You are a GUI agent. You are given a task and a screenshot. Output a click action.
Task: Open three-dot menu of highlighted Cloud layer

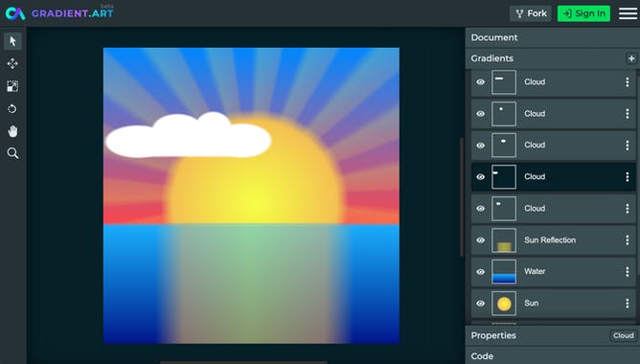628,176
